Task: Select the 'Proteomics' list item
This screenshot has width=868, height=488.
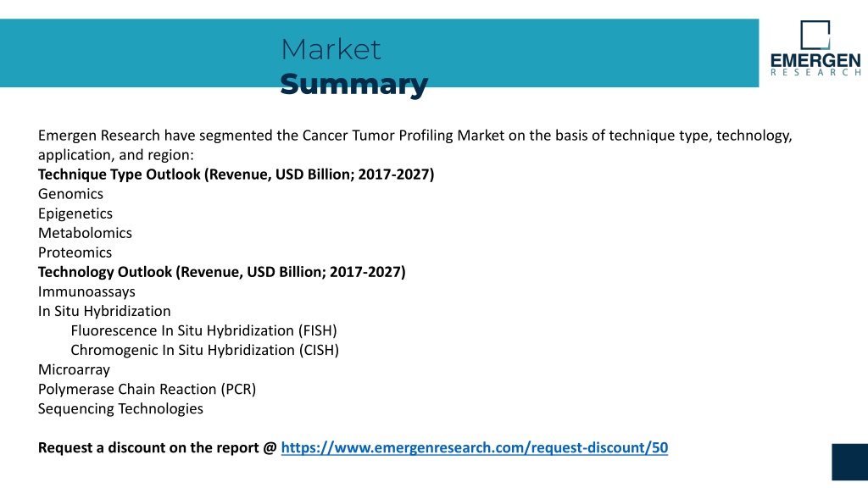Action: tap(75, 252)
